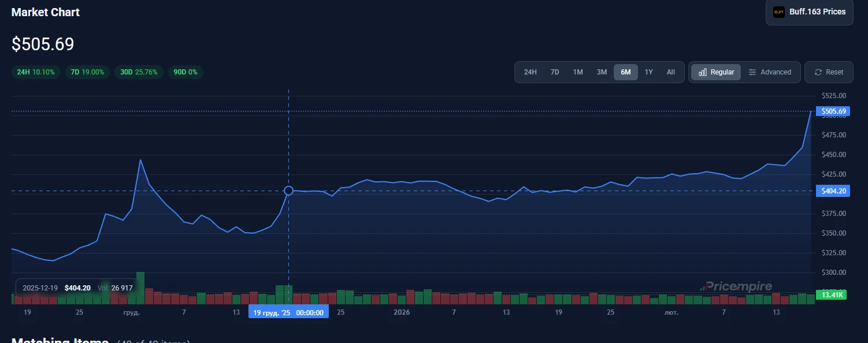868x343 pixels.
Task: Display the All time range
Action: point(670,72)
